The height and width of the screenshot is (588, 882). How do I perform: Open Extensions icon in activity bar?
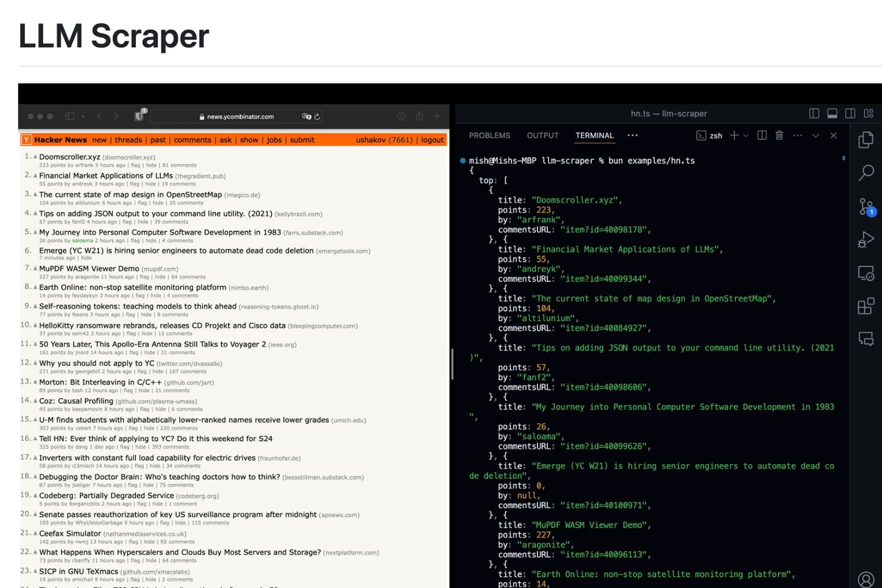coord(866,306)
